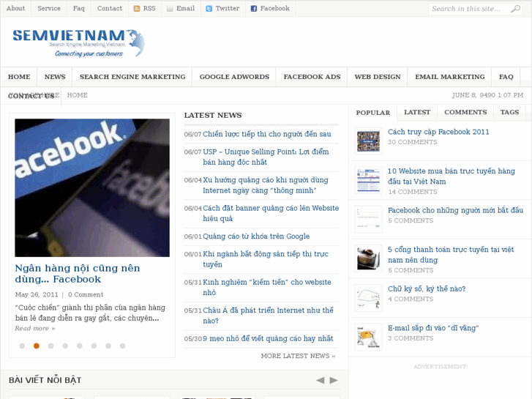Screen dimensions: 532x399
Task: Click the featured Facebook slide image
Action: pyautogui.click(x=92, y=187)
